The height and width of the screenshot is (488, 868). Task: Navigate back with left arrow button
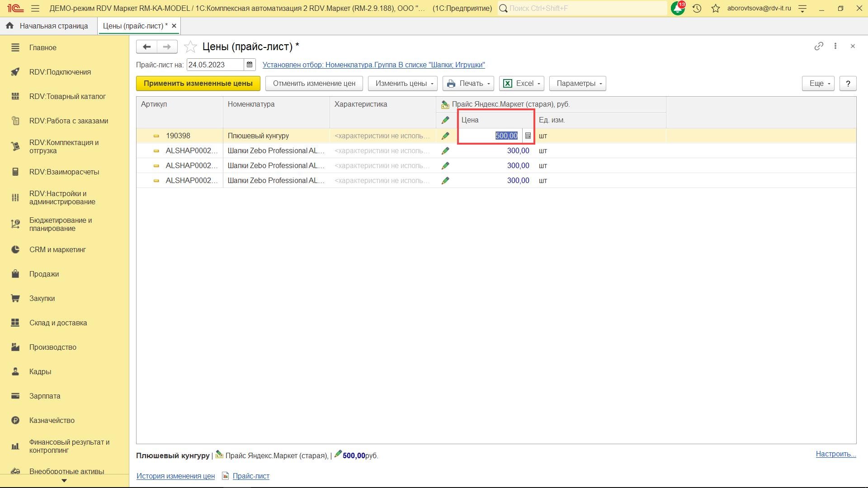pos(146,47)
